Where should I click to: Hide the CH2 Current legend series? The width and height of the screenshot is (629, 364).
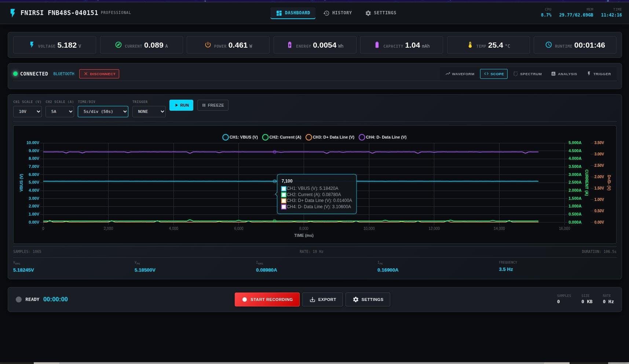tap(282, 137)
